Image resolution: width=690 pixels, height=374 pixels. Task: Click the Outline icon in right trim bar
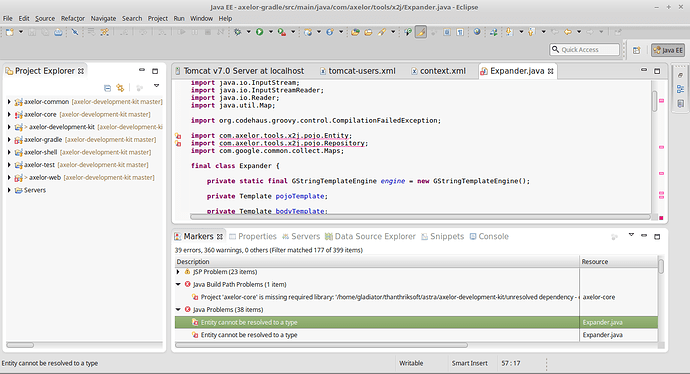(681, 89)
